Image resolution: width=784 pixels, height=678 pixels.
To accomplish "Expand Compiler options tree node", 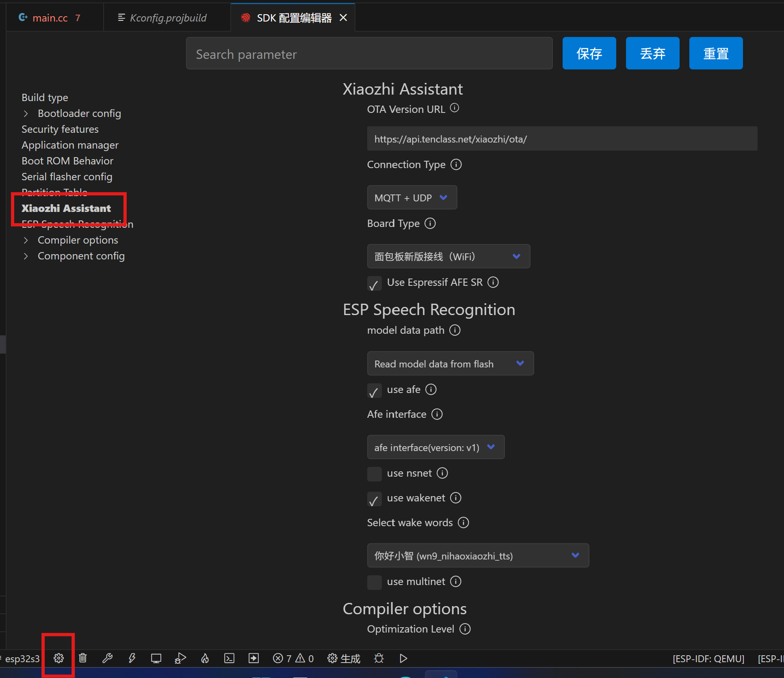I will 26,240.
